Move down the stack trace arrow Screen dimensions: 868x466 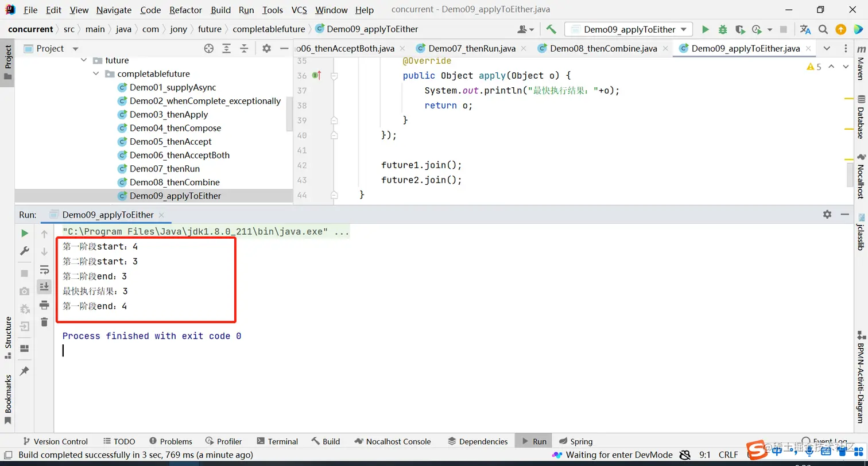44,251
